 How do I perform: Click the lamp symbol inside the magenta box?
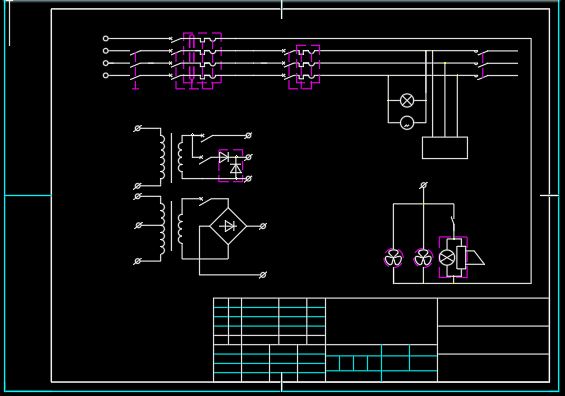click(x=447, y=258)
